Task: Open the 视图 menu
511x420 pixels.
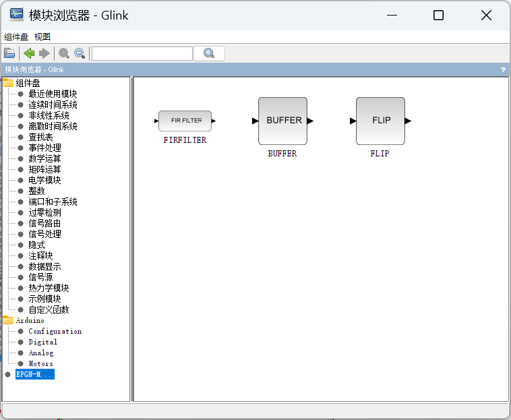Action: 42,36
